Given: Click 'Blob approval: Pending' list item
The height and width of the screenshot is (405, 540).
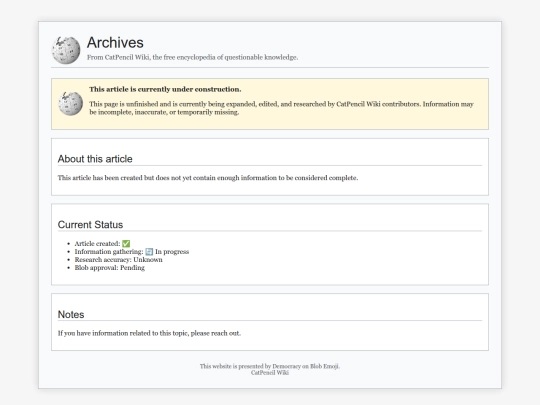Looking at the screenshot, I should 110,268.
